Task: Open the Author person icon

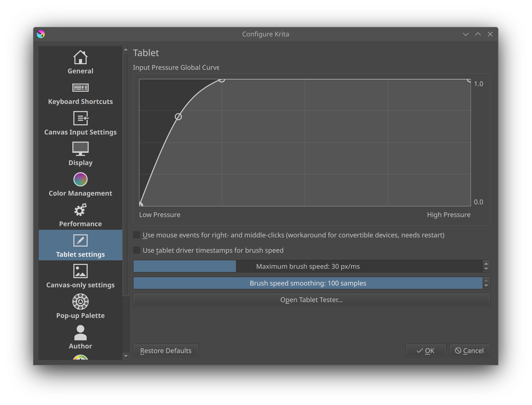Action: click(x=80, y=333)
